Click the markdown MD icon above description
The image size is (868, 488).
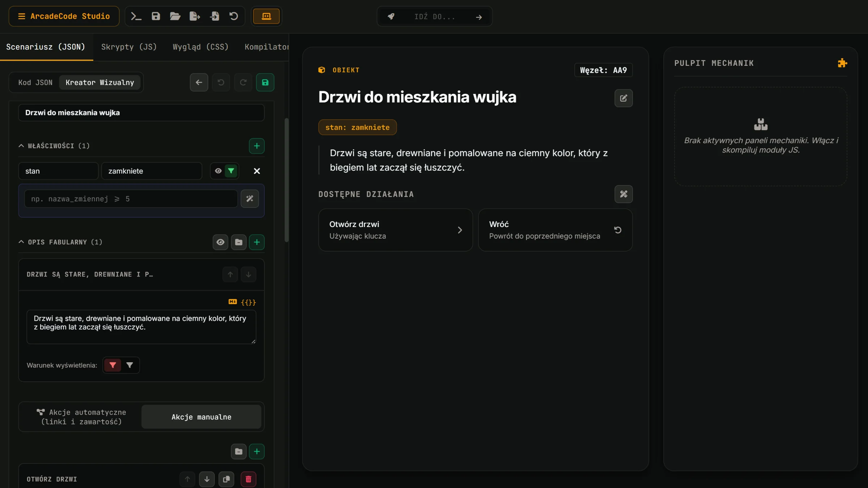tap(233, 302)
